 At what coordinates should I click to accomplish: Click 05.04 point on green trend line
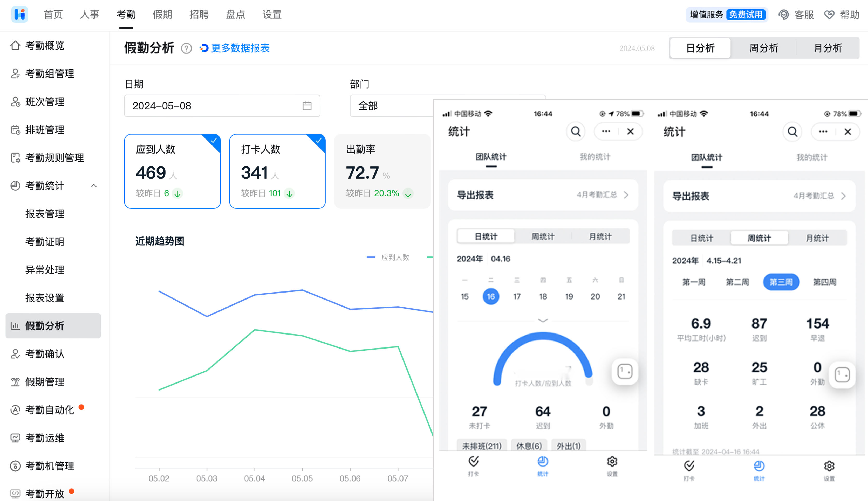point(255,330)
